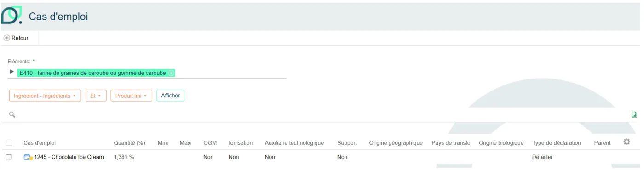This screenshot has width=644, height=170.
Task: Click the Afficher button
Action: (x=170, y=96)
